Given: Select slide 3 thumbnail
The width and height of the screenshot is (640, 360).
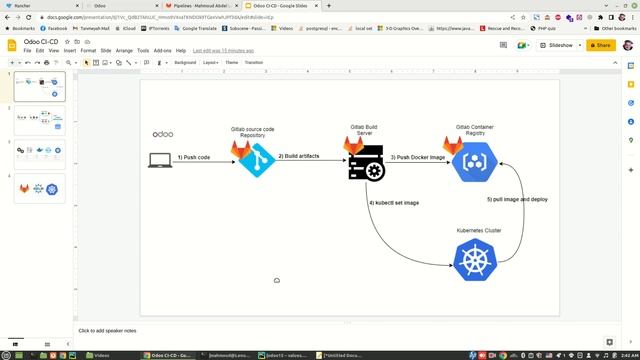Looking at the screenshot, I should click(40, 154).
